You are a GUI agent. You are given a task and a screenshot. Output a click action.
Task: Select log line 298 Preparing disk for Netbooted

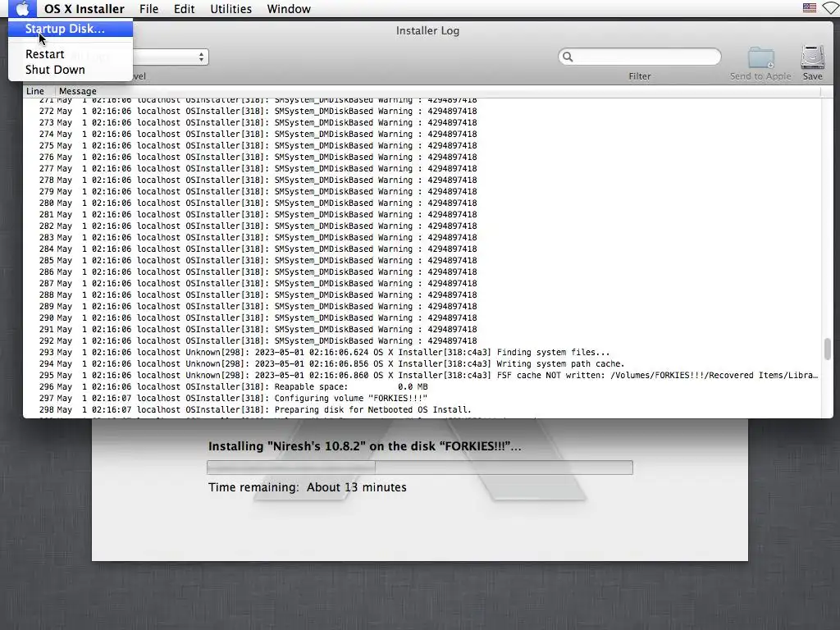point(422,410)
